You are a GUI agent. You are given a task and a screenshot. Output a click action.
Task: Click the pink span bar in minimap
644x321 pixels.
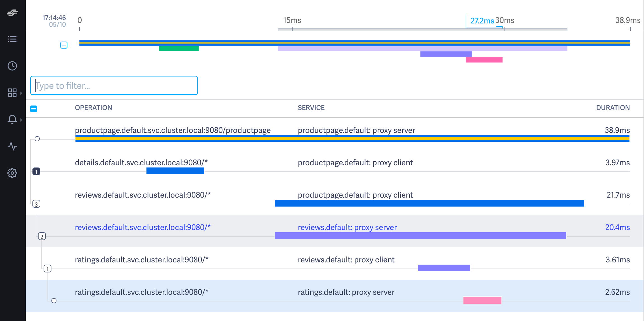(484, 60)
